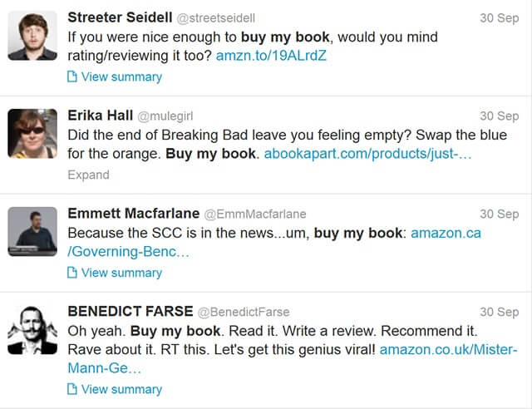View summary of Streeter Seidell's tweet
532x409 pixels.
121,76
